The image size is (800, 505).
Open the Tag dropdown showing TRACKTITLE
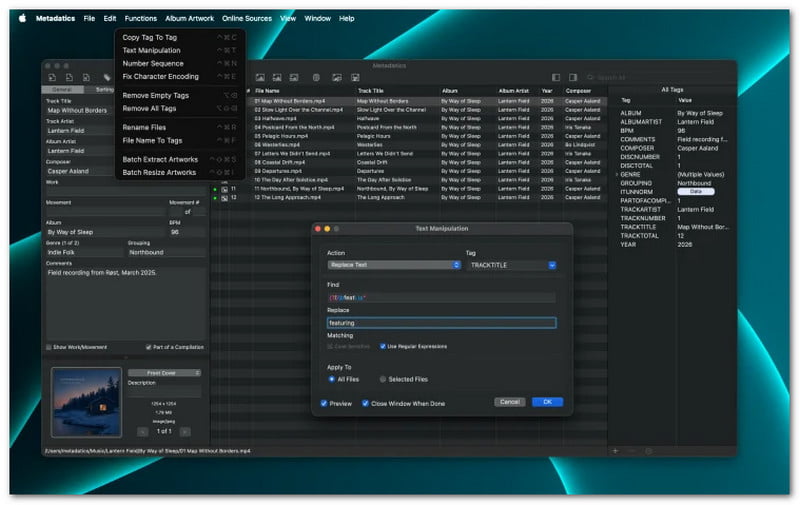(511, 265)
